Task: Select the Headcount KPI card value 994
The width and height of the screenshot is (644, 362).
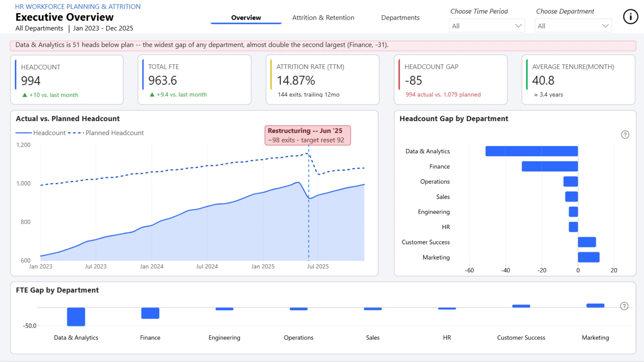Action: (31, 81)
